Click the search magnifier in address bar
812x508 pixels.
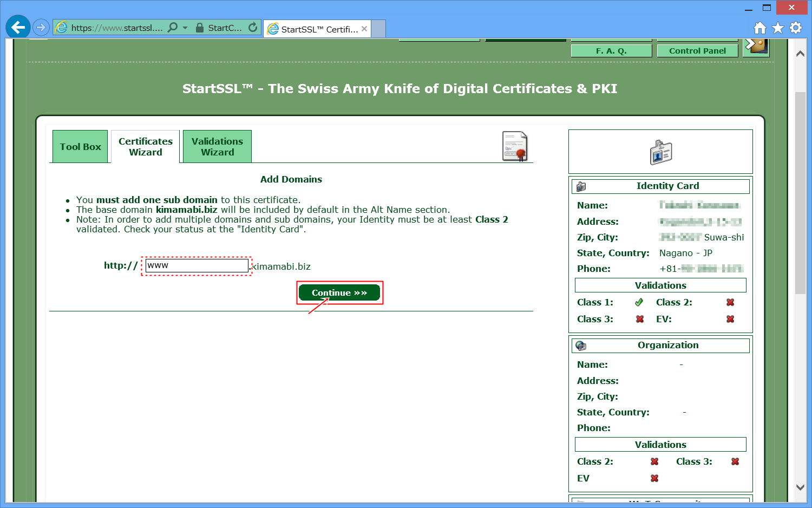click(x=173, y=28)
